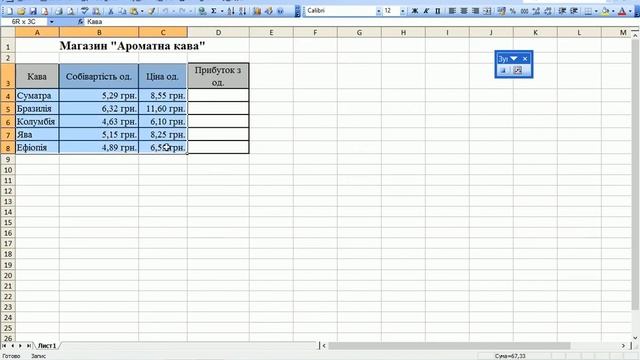Go to the next sheet tab arrow

[x=20, y=346]
